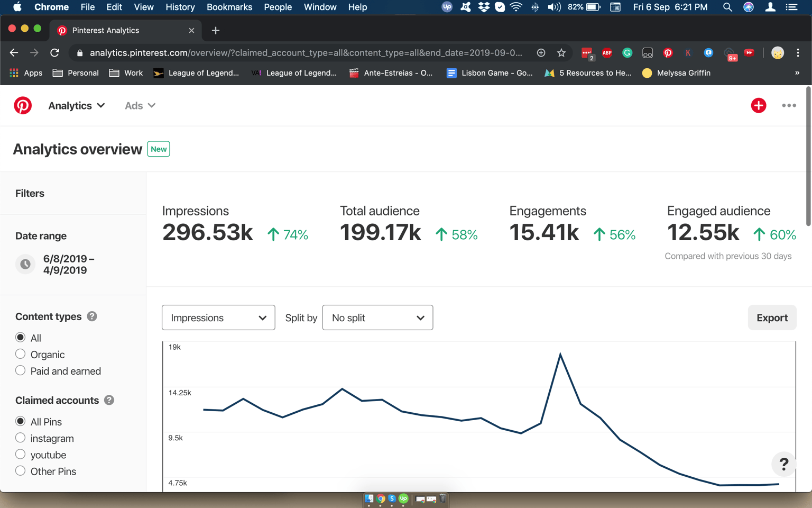Image resolution: width=812 pixels, height=508 pixels.
Task: Open the Apps bookmarks shortcut
Action: click(26, 73)
